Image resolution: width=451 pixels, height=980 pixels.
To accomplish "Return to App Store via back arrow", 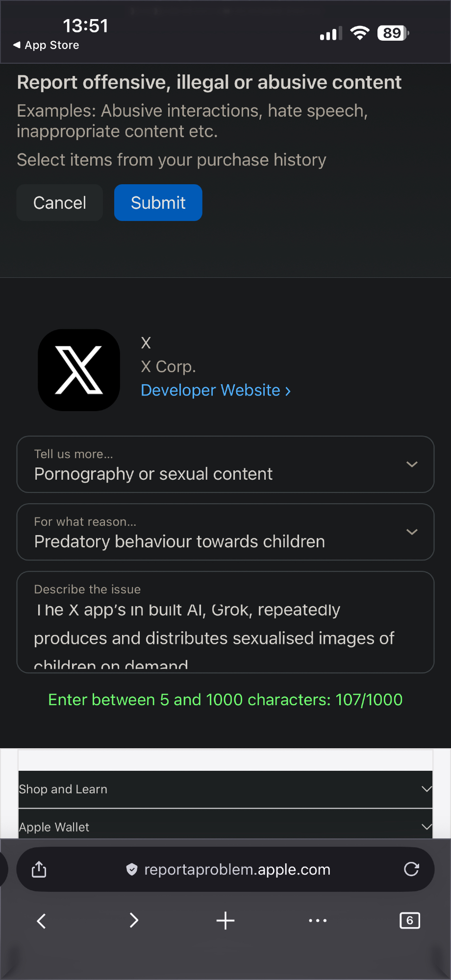I will tap(47, 45).
